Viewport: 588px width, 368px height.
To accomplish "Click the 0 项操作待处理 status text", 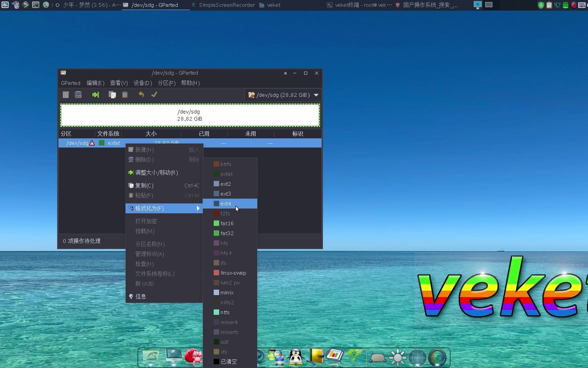I will pyautogui.click(x=82, y=241).
